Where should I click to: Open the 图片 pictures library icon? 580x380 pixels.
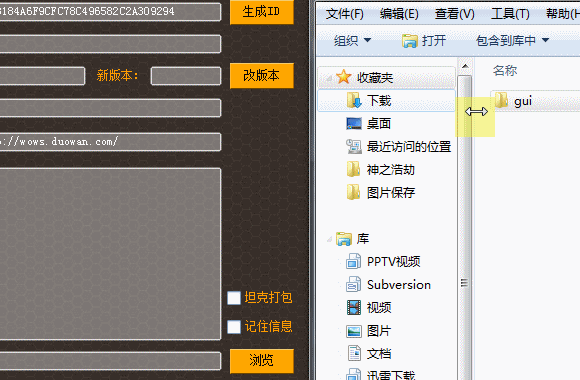[354, 331]
